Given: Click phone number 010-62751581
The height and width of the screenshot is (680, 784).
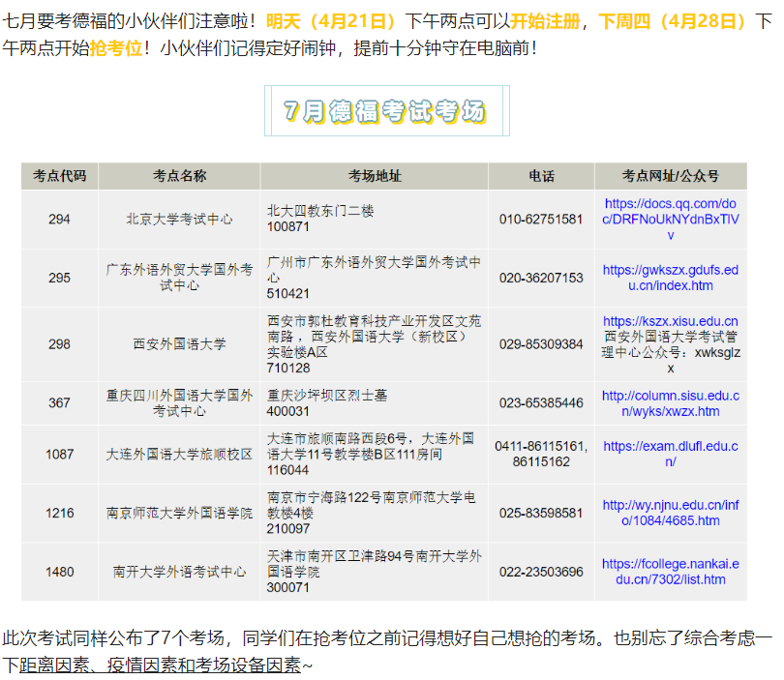Looking at the screenshot, I should click(x=541, y=219).
